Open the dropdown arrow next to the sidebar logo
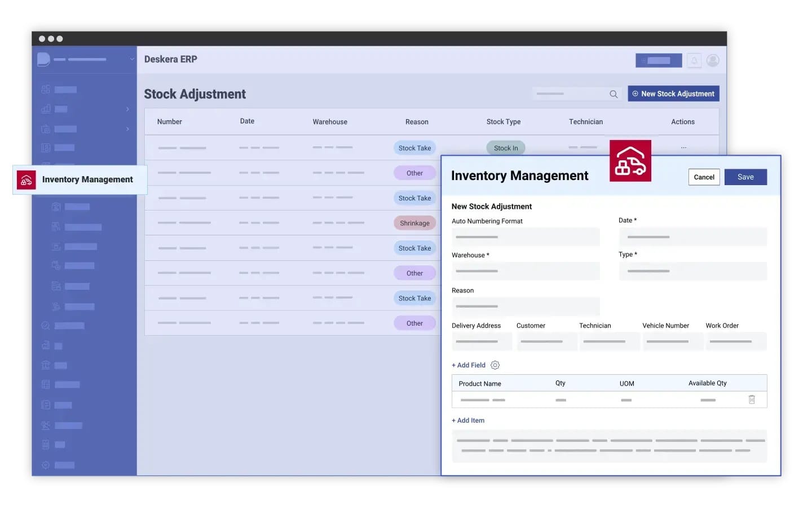The width and height of the screenshot is (812, 508). point(132,59)
